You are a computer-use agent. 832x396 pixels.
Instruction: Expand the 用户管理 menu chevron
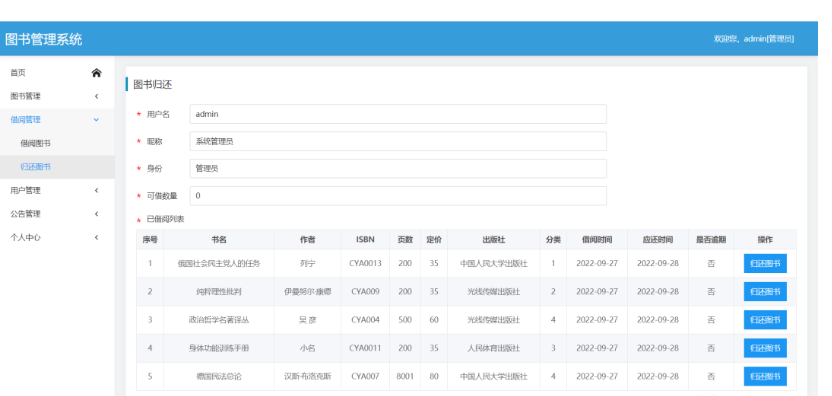click(x=97, y=191)
